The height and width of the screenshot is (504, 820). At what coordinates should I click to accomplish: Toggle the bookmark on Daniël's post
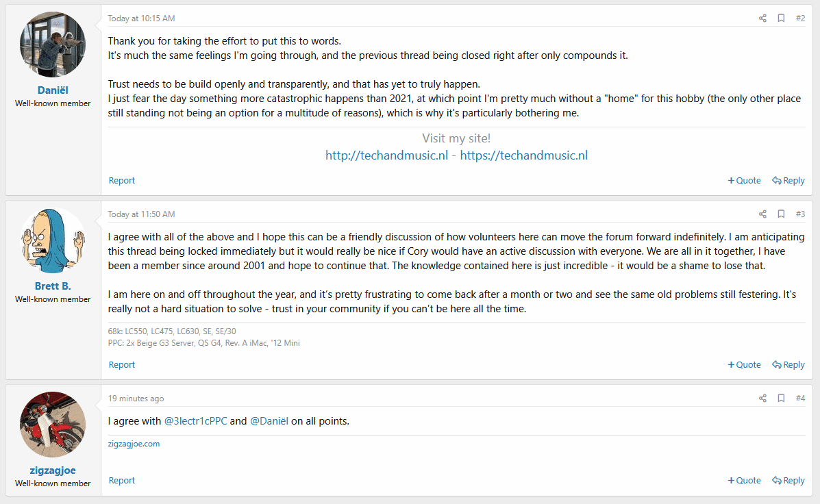click(x=781, y=18)
